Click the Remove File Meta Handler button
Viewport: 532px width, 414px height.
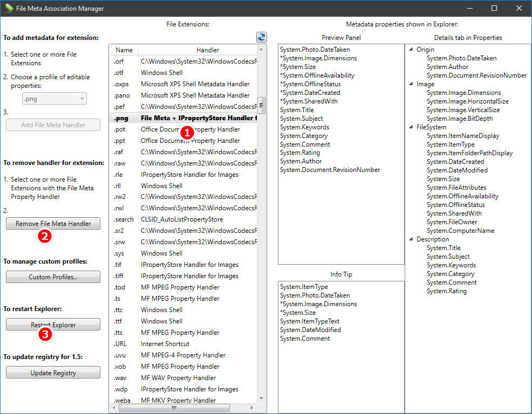53,224
